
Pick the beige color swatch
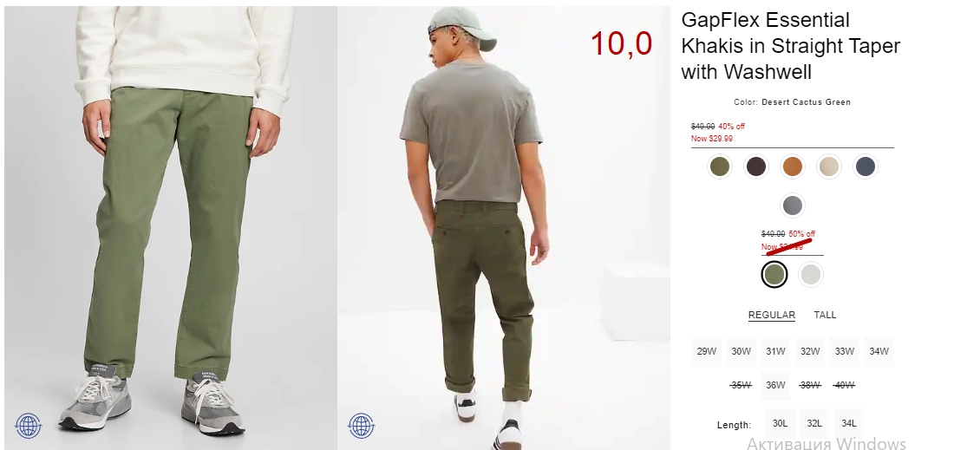pyautogui.click(x=829, y=166)
